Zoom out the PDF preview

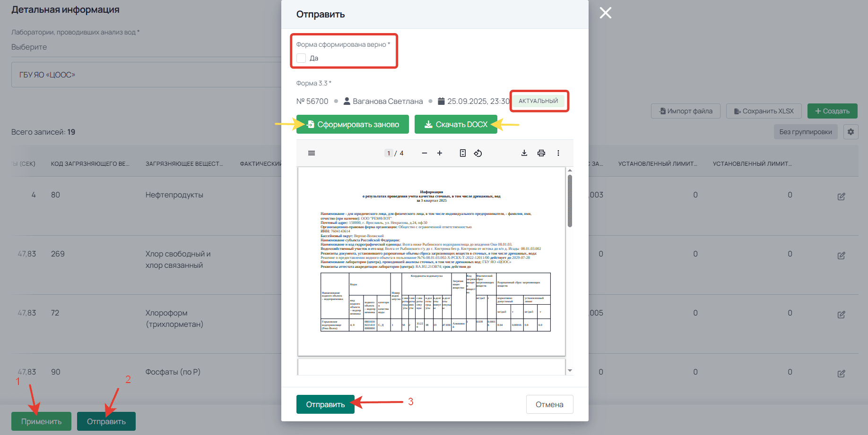pos(425,153)
